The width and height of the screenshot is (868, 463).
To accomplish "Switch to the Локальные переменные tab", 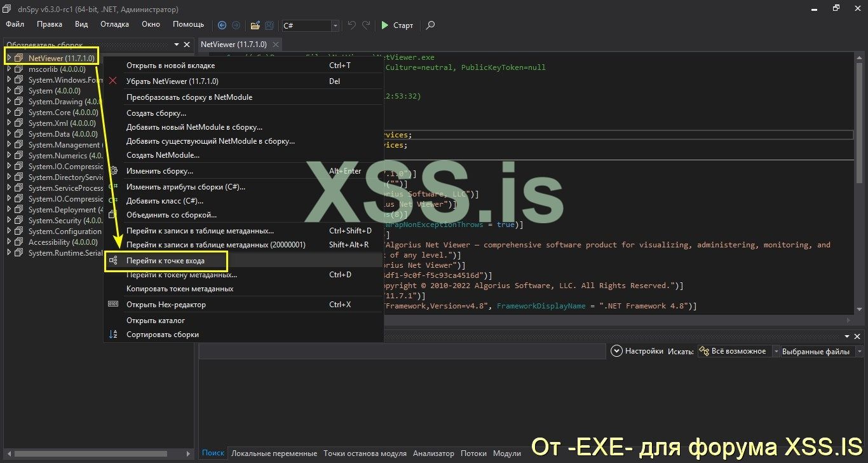I will click(x=274, y=453).
